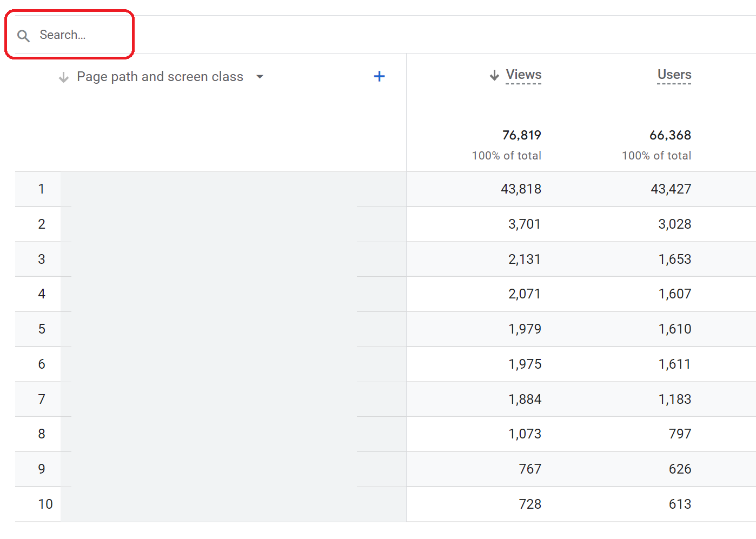Click the 43,818 views cell

[521, 189]
